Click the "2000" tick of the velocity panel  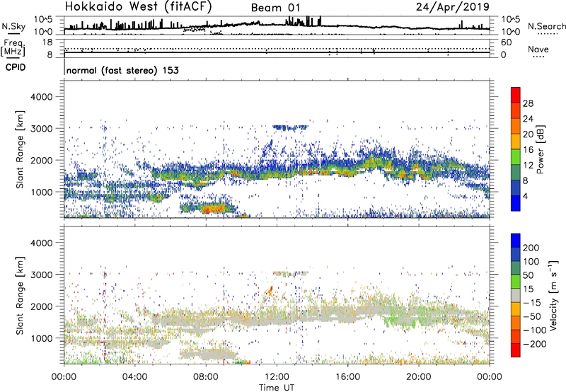[42, 306]
